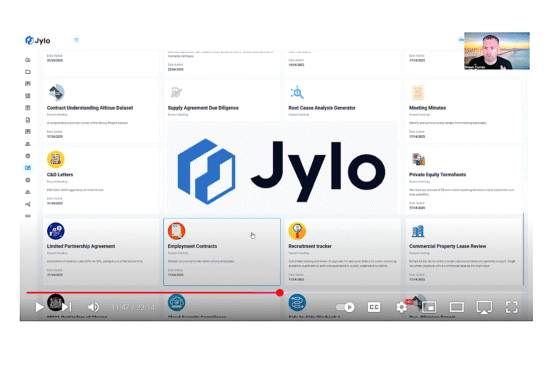Open Root Cause Analysis Generator icon

point(297,92)
